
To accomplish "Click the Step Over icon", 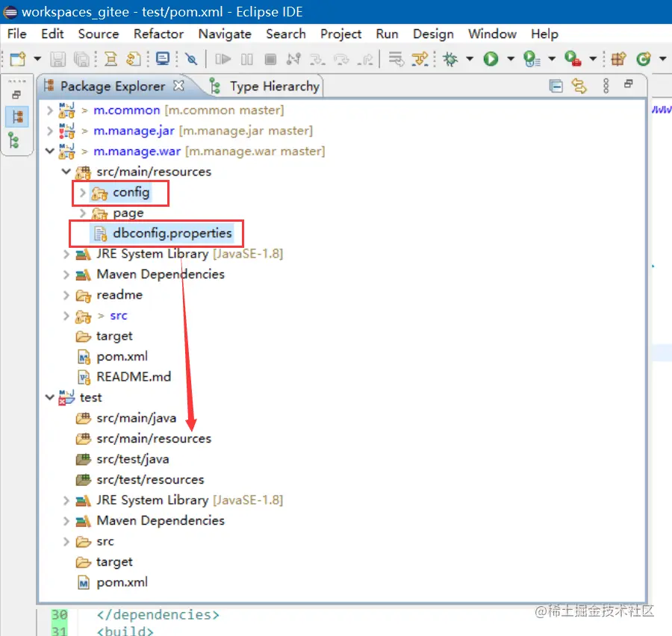I will point(341,59).
